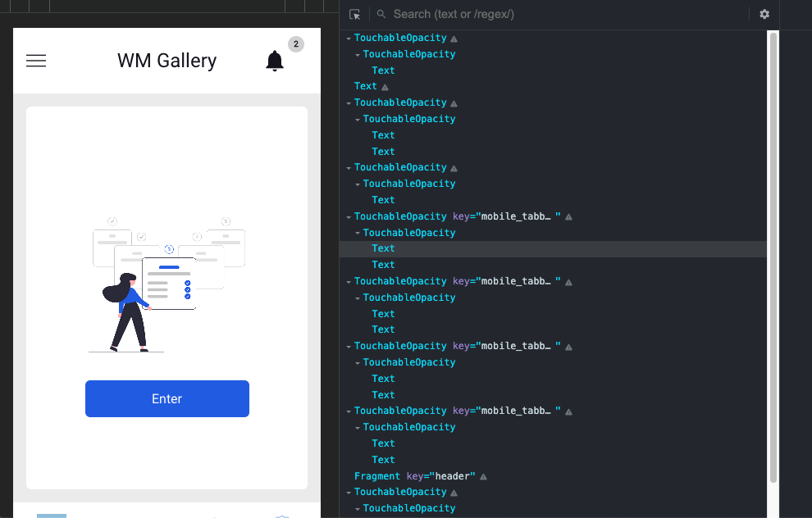Click the Enter button

click(167, 398)
